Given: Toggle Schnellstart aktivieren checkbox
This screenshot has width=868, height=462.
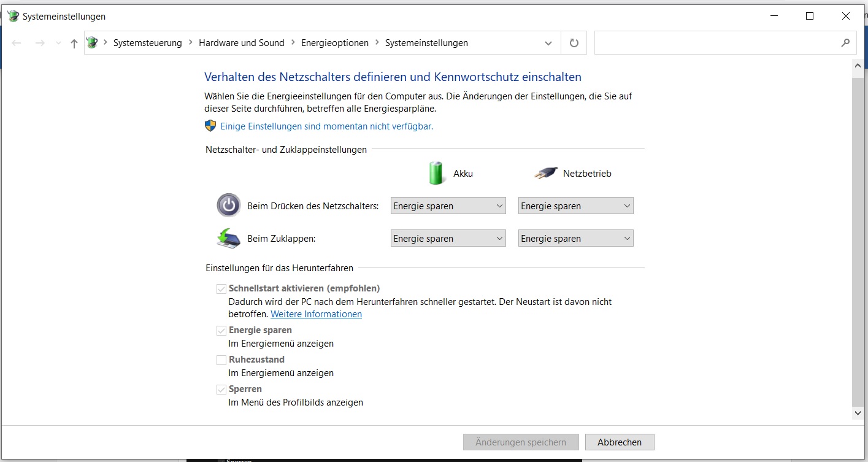Looking at the screenshot, I should (221, 288).
